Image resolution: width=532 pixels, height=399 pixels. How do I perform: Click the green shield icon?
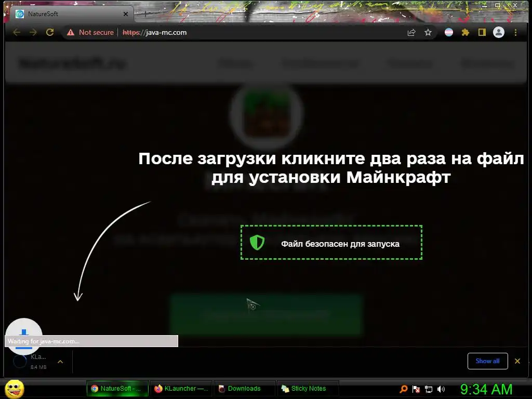pos(257,243)
